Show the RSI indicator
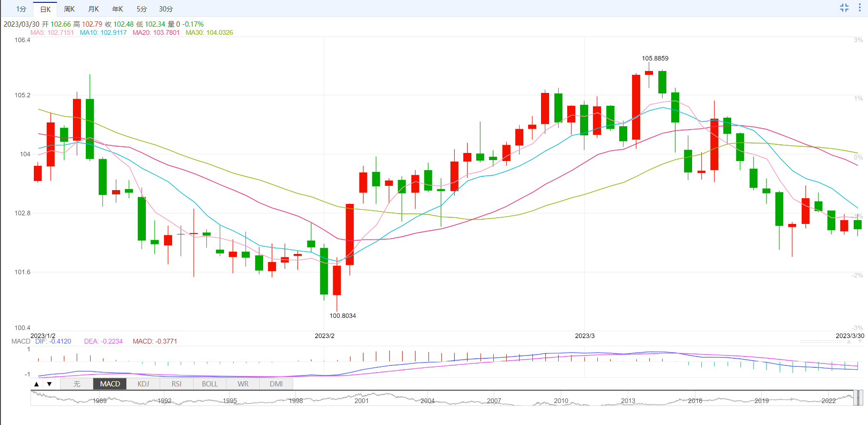This screenshot has height=425, width=868. point(176,384)
